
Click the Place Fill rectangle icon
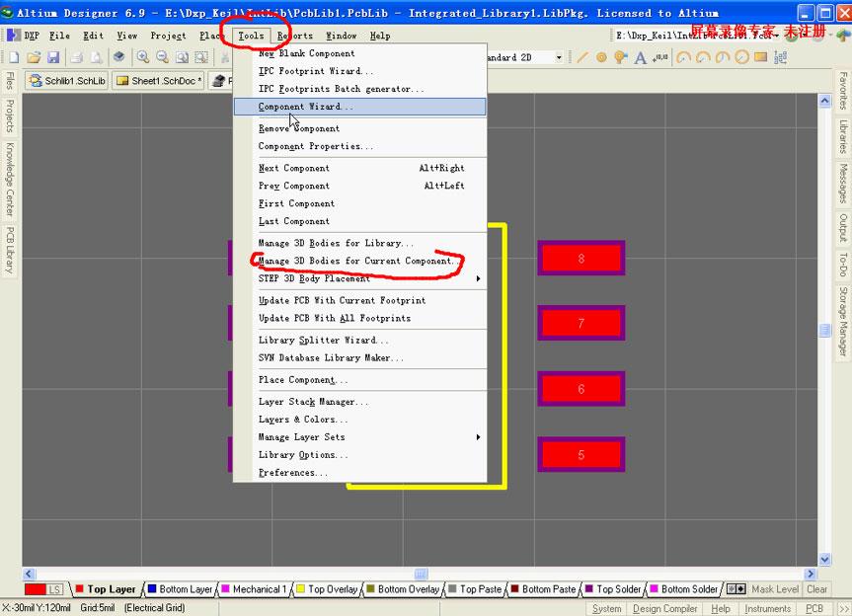(x=760, y=58)
